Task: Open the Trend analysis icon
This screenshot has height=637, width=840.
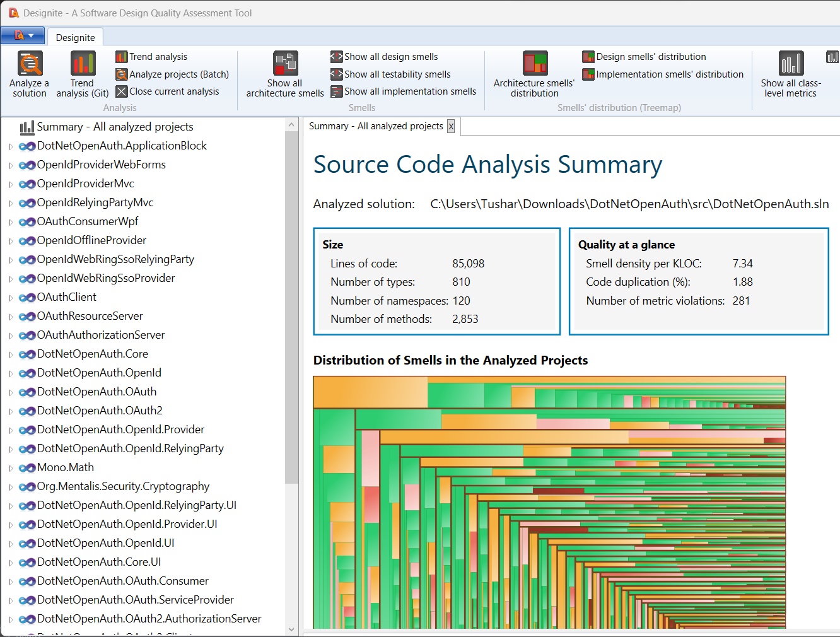Action: [122, 57]
